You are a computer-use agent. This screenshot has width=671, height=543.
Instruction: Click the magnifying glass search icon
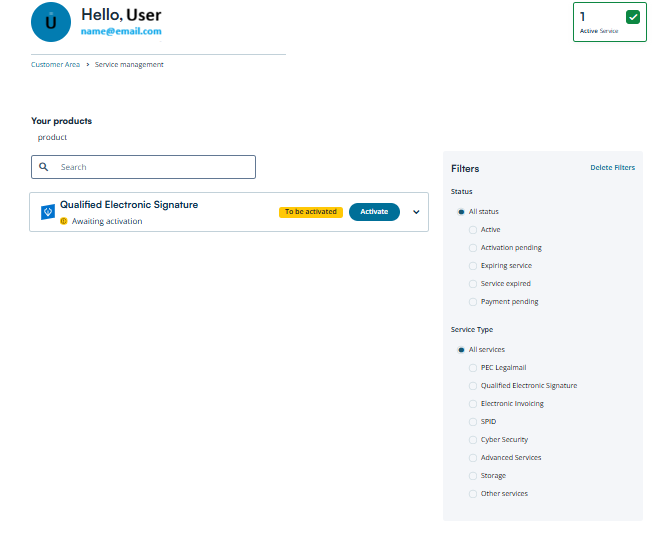(44, 167)
